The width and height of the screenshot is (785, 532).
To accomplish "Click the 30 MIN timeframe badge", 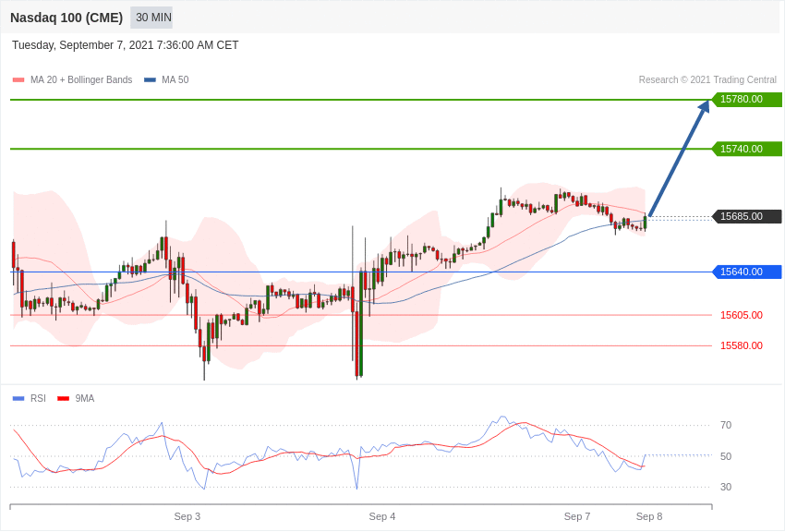I will point(151,18).
